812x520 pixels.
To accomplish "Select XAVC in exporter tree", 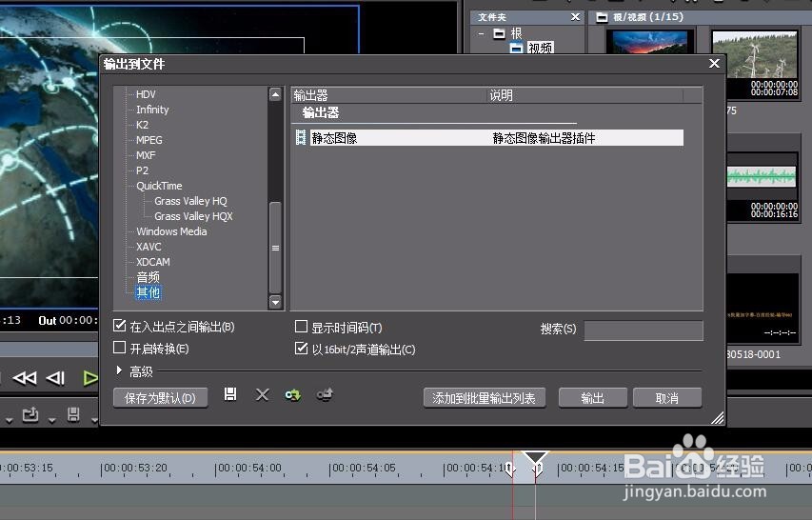I will (x=149, y=247).
